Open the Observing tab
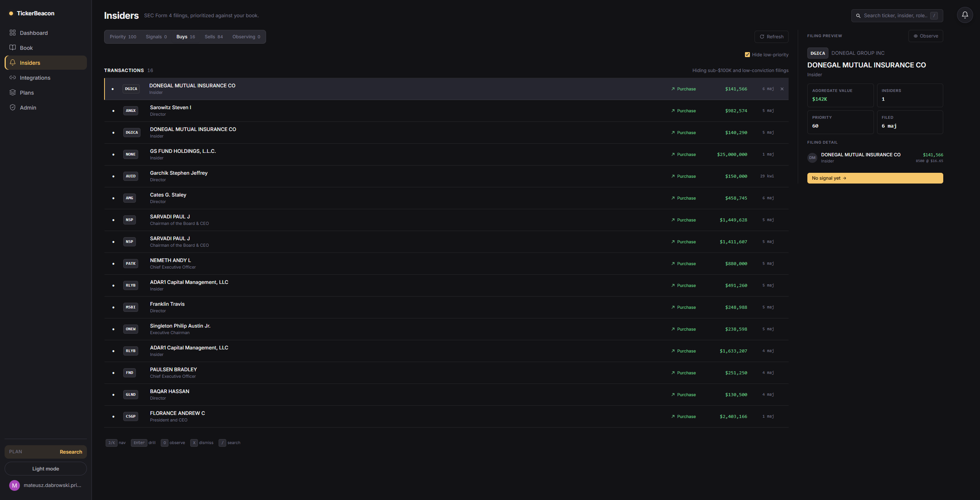Image resolution: width=980 pixels, height=500 pixels. click(x=246, y=37)
